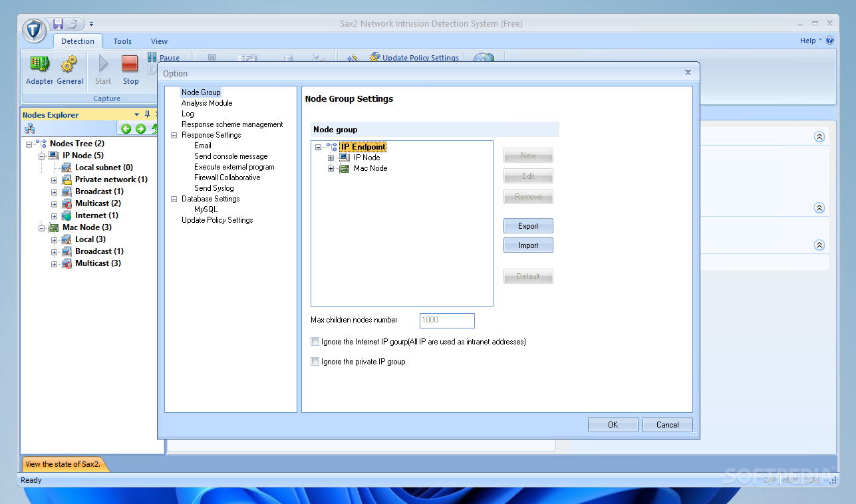Select Update Policy Settings in Option tree
This screenshot has width=856, height=504.
217,220
